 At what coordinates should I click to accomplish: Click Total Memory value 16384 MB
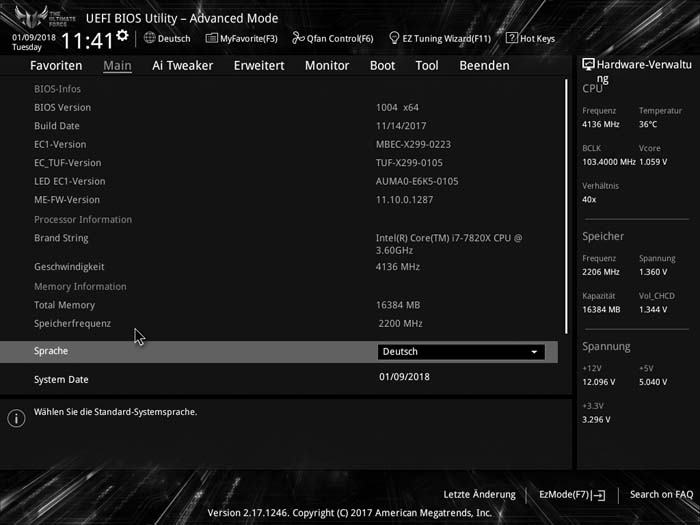click(398, 305)
